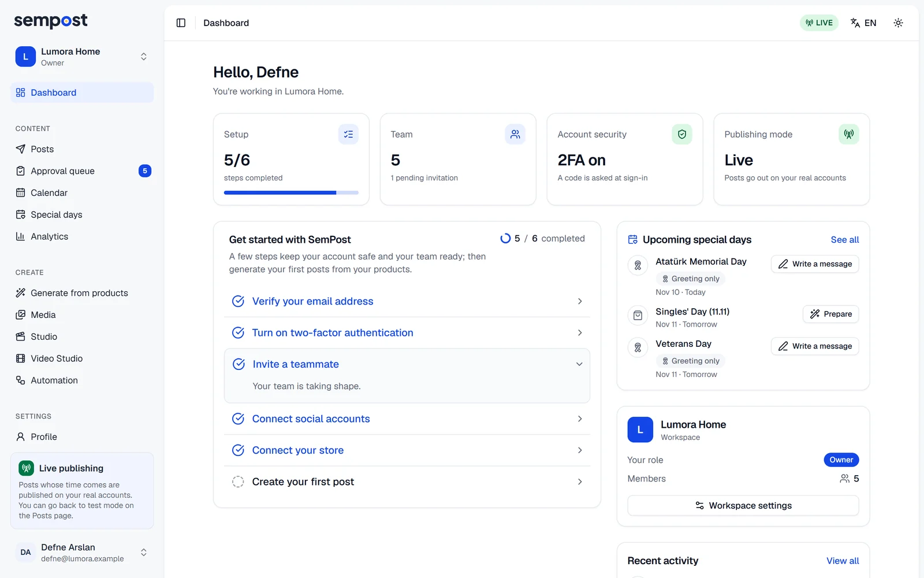Image resolution: width=924 pixels, height=578 pixels.
Task: Click Greeting only tag under Atatürk Memorial Day
Action: coord(690,279)
